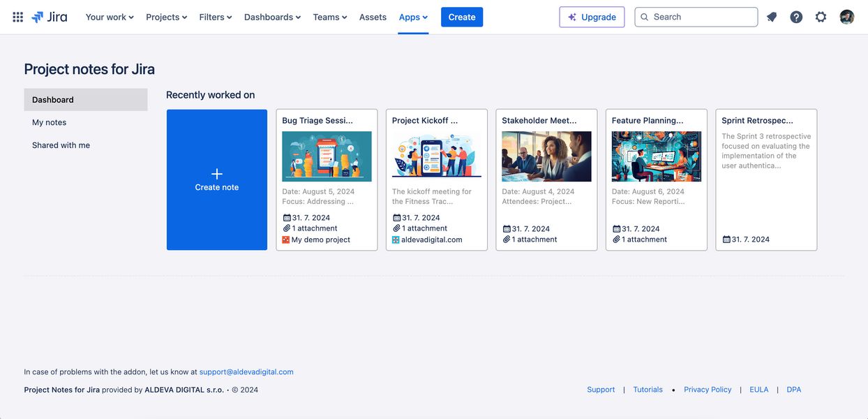Click My demo project icon
Screen dimensions: 868x419
click(286, 240)
